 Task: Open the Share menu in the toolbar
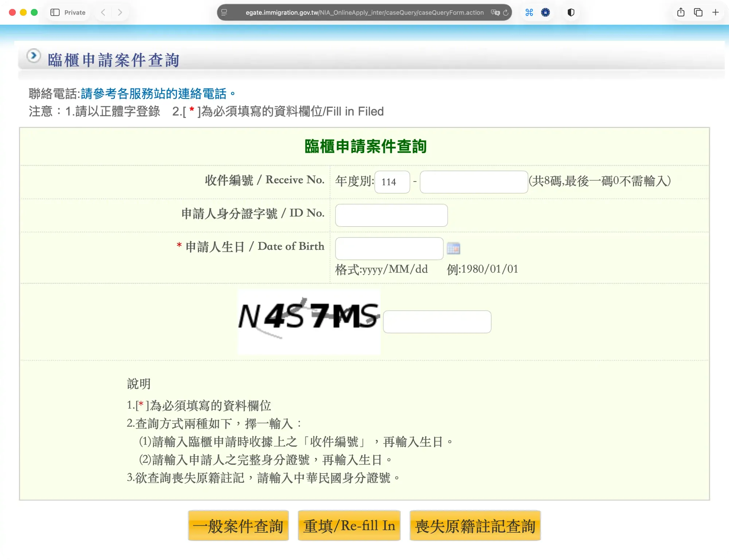[680, 12]
